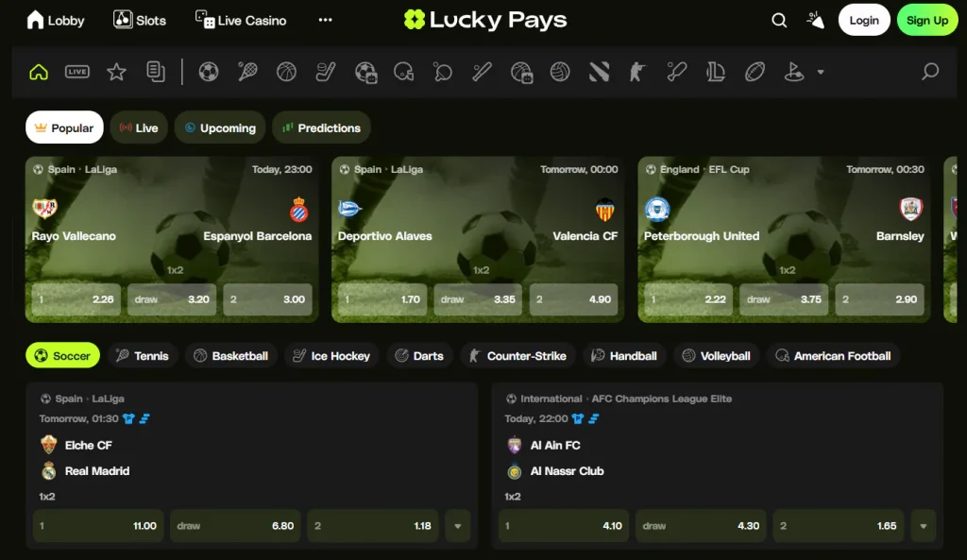The image size is (967, 560).
Task: Select the Basketball filter chip
Action: 230,355
